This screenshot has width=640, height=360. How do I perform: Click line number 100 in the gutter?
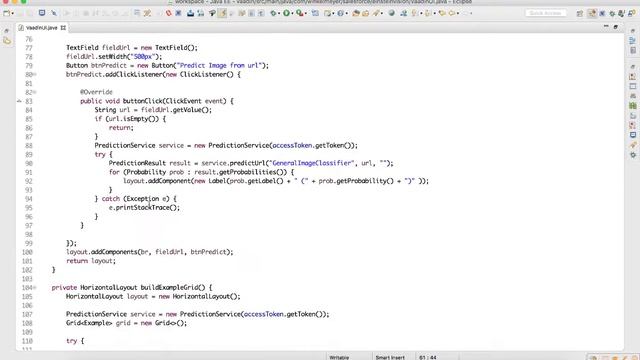(x=27, y=252)
